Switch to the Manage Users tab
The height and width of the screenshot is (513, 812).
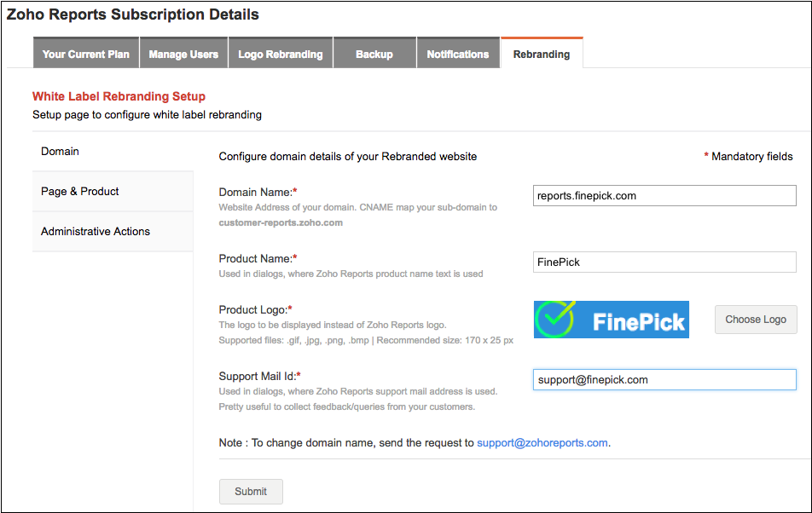click(183, 54)
